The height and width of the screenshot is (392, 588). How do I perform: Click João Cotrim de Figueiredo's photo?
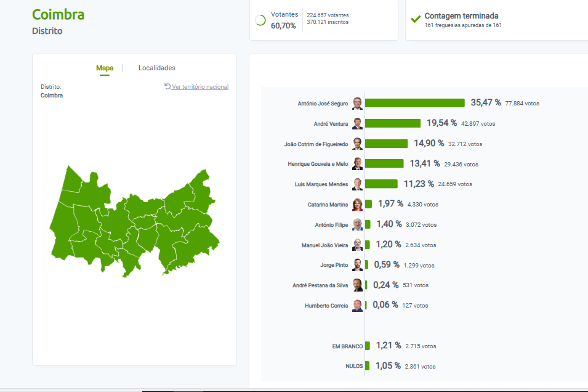click(x=357, y=144)
